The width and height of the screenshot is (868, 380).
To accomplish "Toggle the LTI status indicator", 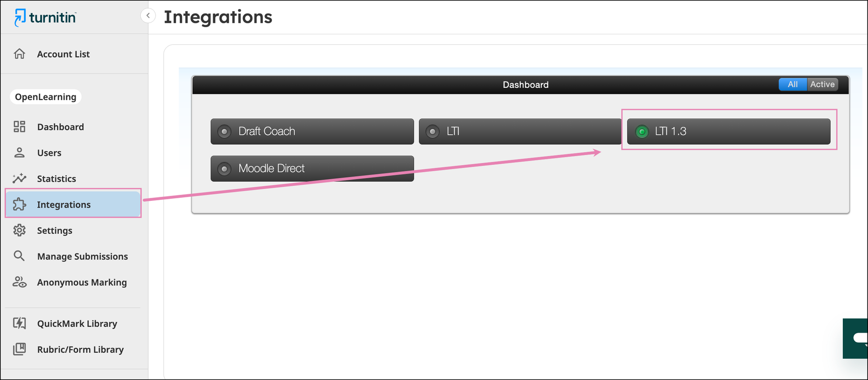I will 432,132.
